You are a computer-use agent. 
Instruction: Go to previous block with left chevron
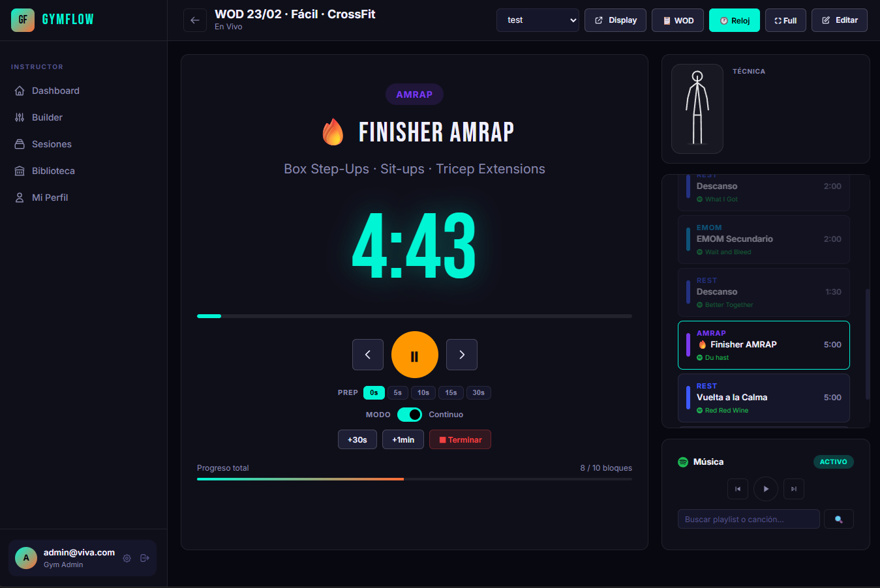coord(368,355)
